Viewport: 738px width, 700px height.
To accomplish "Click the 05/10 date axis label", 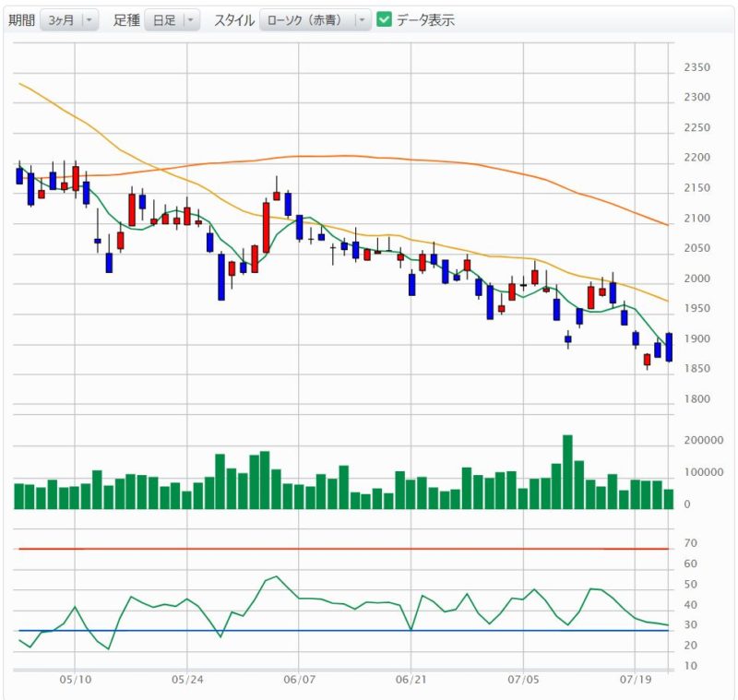I will 75,680.
